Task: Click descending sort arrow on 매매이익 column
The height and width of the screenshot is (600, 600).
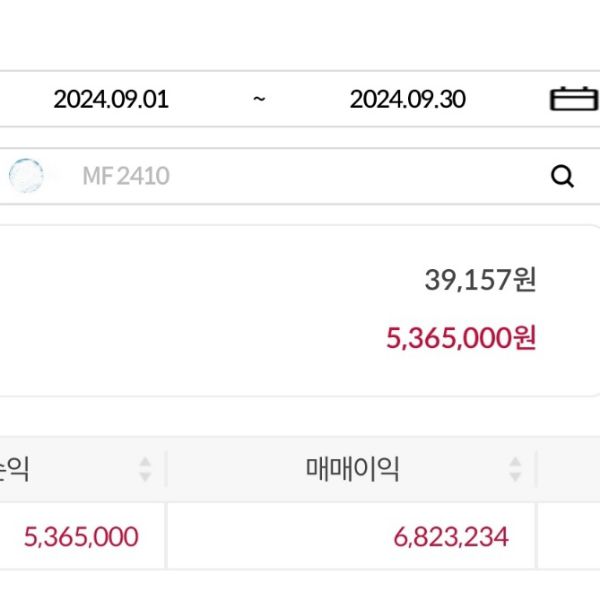Action: tap(515, 476)
